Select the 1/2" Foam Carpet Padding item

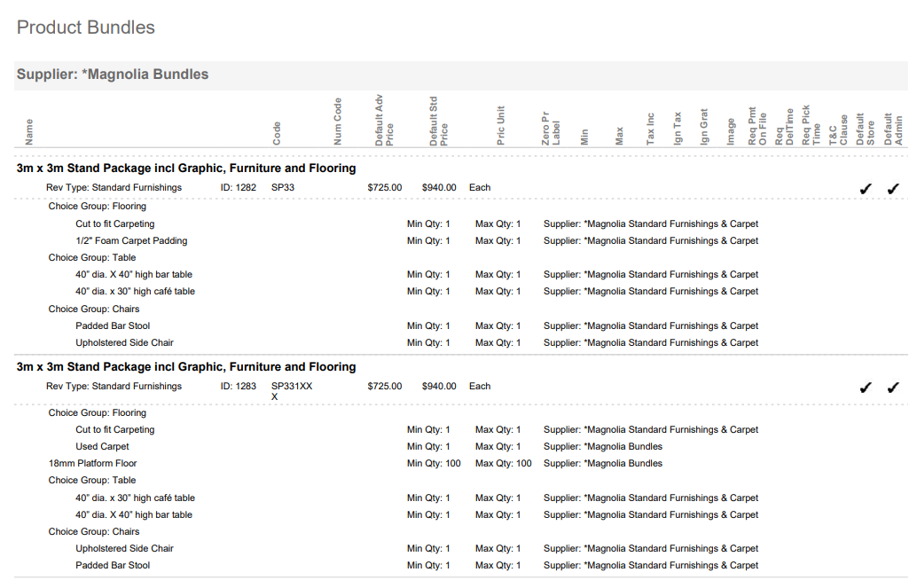click(x=131, y=241)
